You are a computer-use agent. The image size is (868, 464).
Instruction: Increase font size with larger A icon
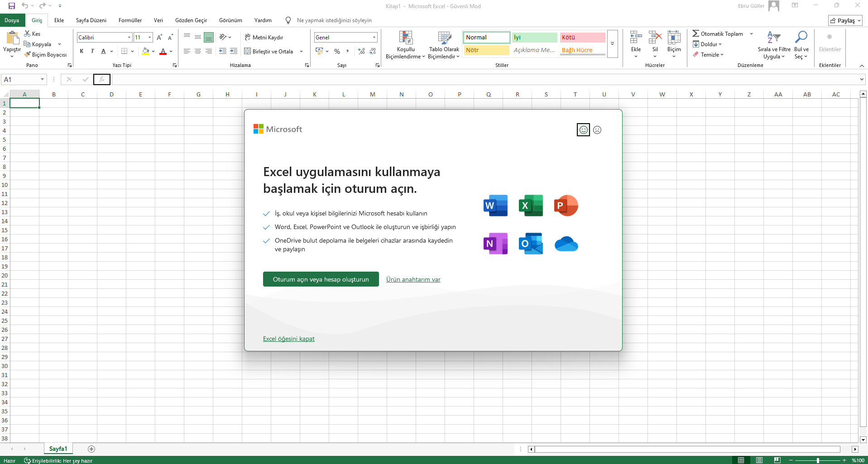[x=159, y=37]
